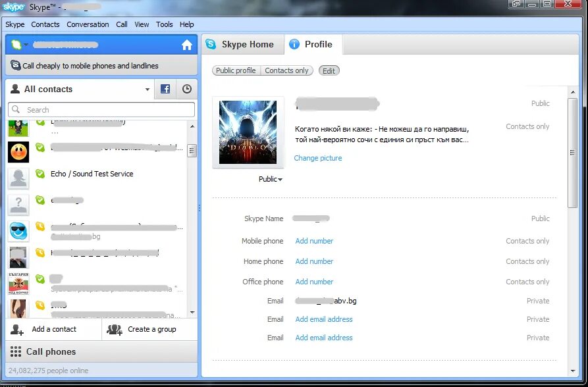This screenshot has width=588, height=387.
Task: Add a contact
Action: pyautogui.click(x=53, y=329)
